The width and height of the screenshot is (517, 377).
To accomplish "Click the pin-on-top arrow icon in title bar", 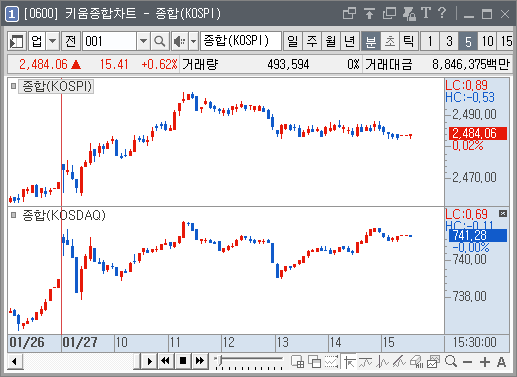I will click(x=369, y=13).
